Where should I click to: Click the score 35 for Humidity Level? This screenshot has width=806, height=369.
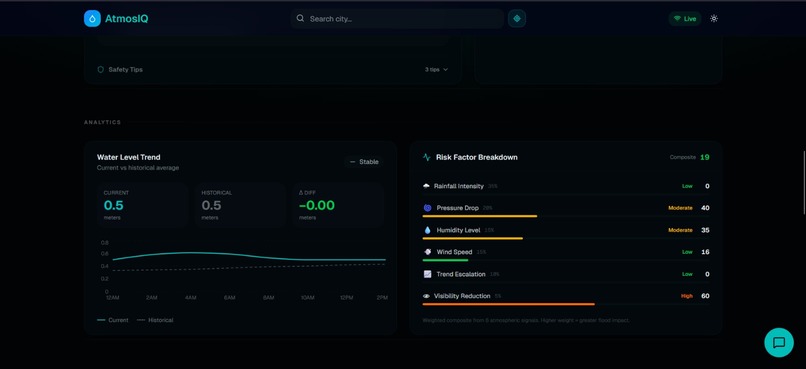pyautogui.click(x=705, y=230)
